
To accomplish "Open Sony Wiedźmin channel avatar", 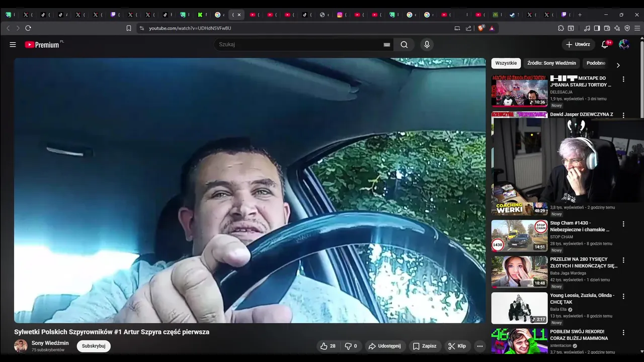I will tap(21, 346).
